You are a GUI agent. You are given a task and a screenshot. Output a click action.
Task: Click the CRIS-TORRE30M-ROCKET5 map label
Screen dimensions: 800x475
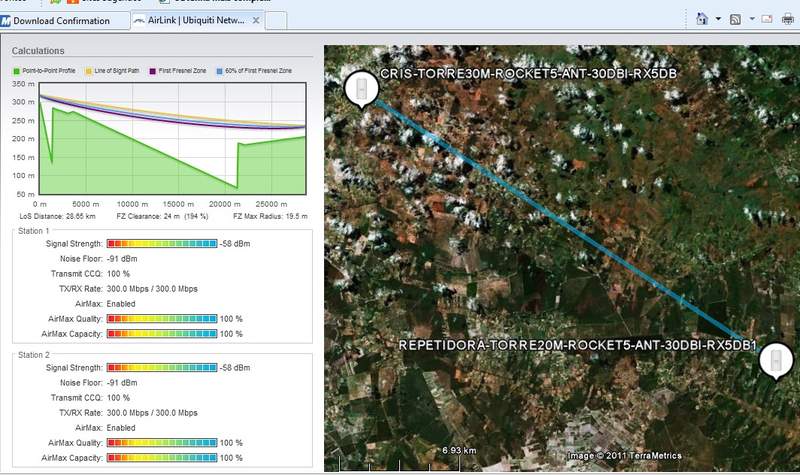pos(529,74)
